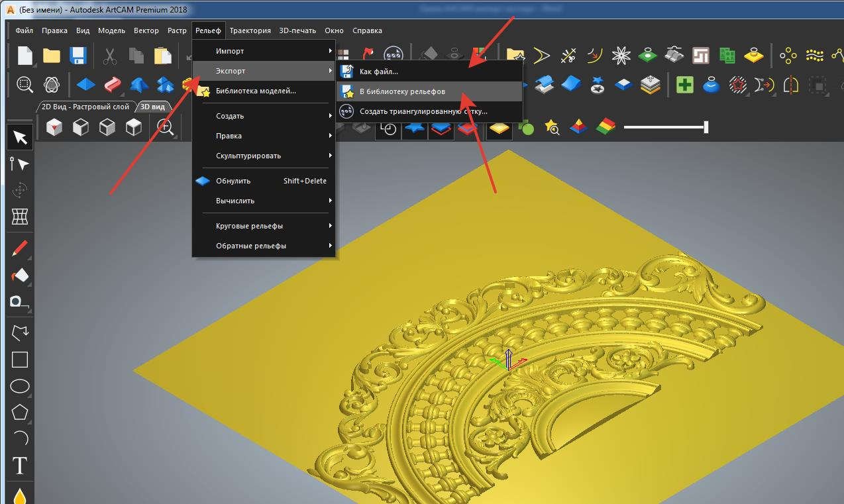The image size is (844, 504).
Task: Click the green plus icon in toolbar
Action: 684,85
